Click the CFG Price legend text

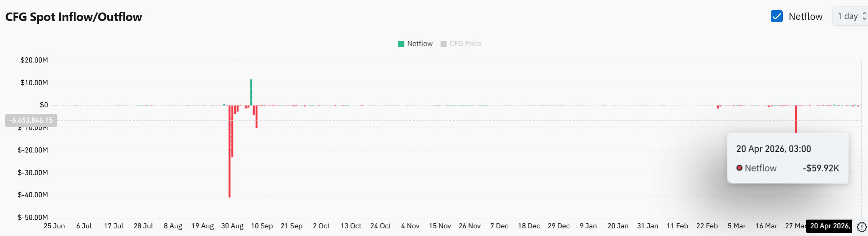coord(465,44)
